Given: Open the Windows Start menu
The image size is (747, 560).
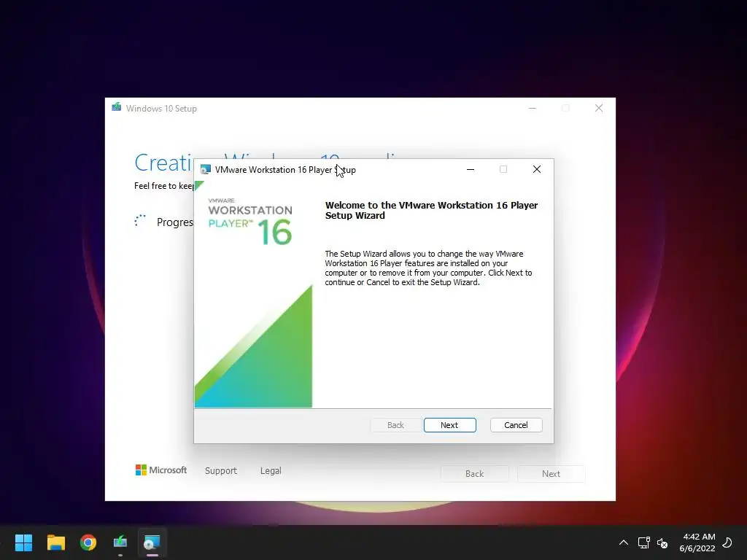Looking at the screenshot, I should [23, 542].
